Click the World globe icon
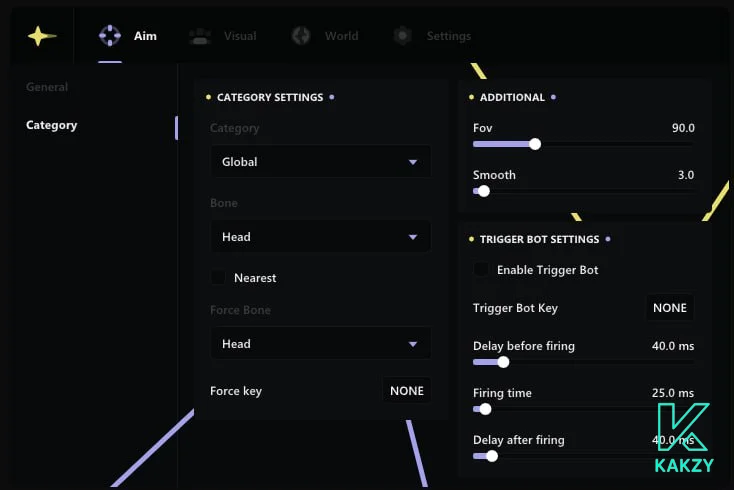Screen dimensions: 734x490 (x=301, y=36)
